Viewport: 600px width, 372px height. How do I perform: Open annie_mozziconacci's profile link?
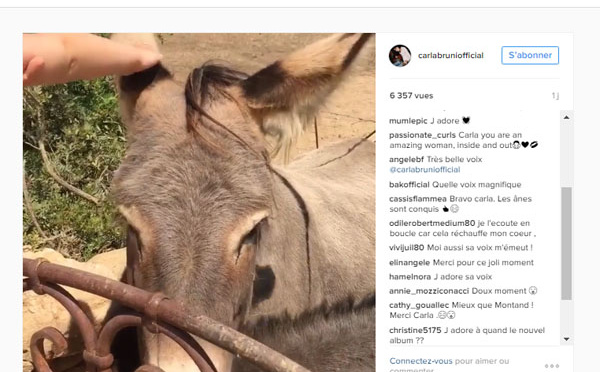pos(429,291)
